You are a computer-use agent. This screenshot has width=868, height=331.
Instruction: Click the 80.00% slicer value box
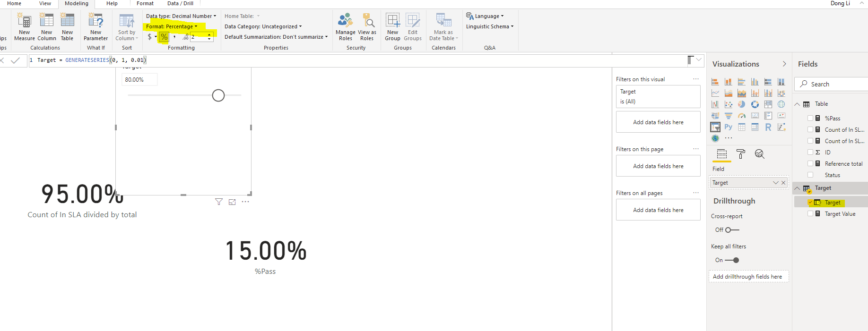tap(139, 80)
